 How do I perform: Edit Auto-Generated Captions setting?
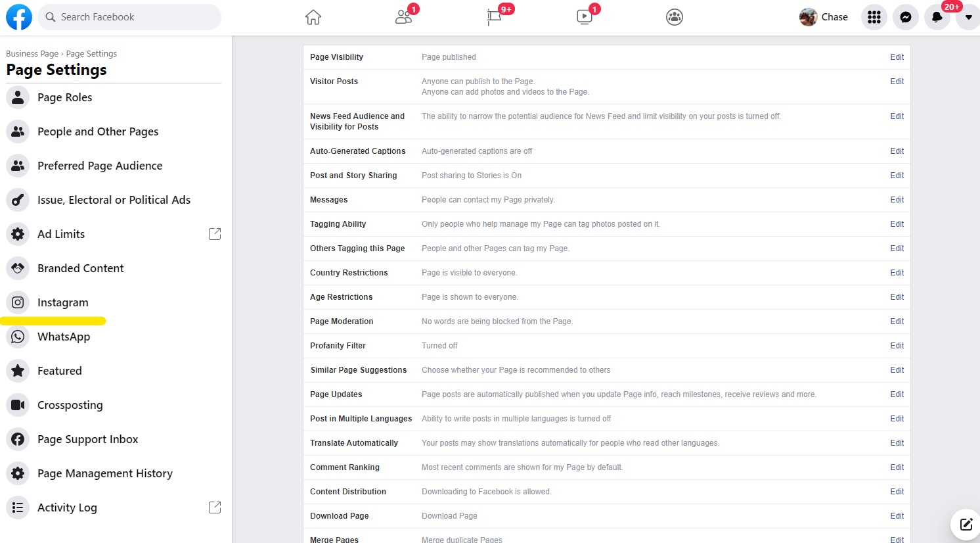[897, 151]
